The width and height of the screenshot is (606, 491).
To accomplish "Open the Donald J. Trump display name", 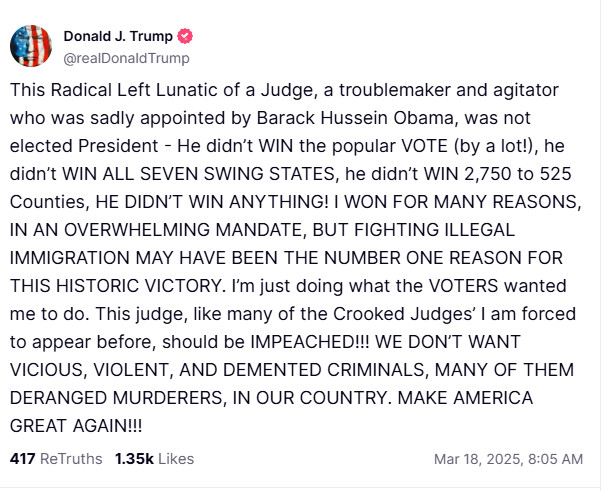I will tap(119, 36).
